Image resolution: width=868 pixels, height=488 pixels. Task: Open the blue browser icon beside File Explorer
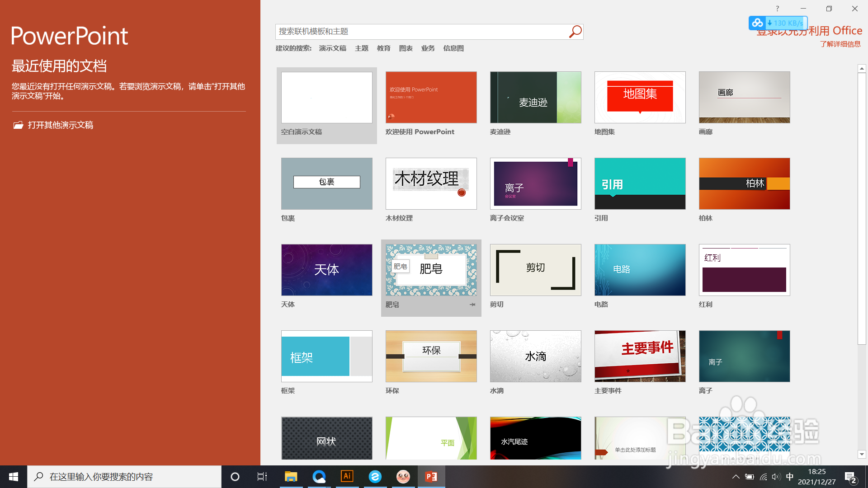(x=319, y=477)
